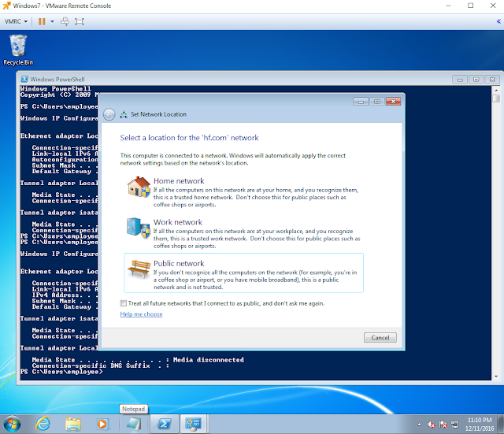The image size is (504, 434).
Task: Choose Work network location option
Action: 243,233
